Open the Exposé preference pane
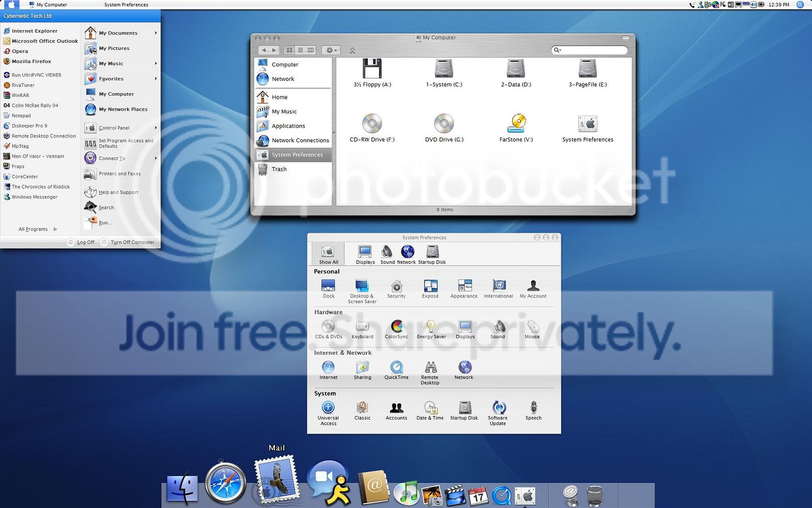The height and width of the screenshot is (508, 812). click(x=430, y=289)
